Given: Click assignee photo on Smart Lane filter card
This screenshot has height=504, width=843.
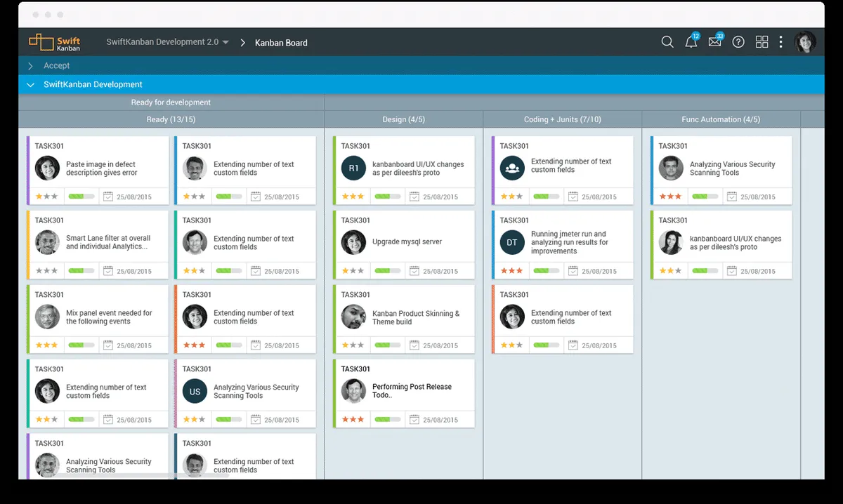Looking at the screenshot, I should point(48,243).
